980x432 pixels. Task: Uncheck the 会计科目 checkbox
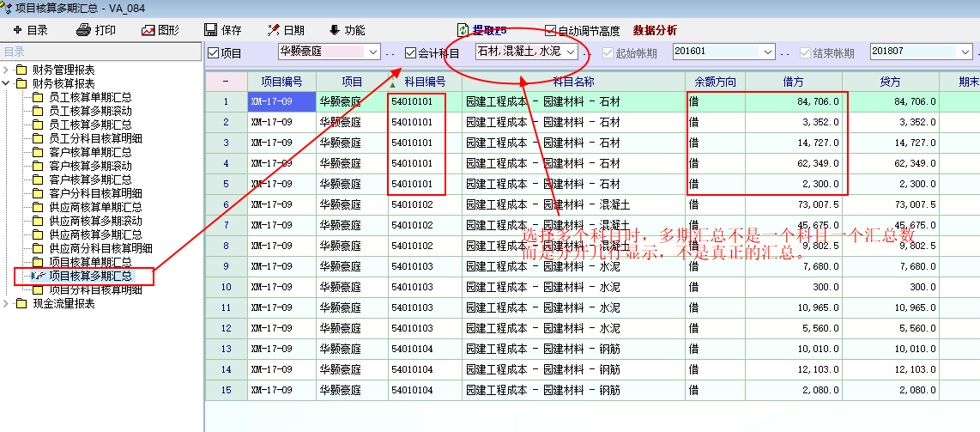[x=410, y=52]
